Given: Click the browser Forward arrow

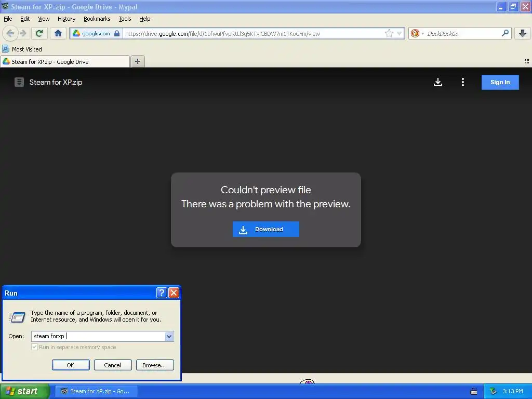Looking at the screenshot, I should coord(23,33).
